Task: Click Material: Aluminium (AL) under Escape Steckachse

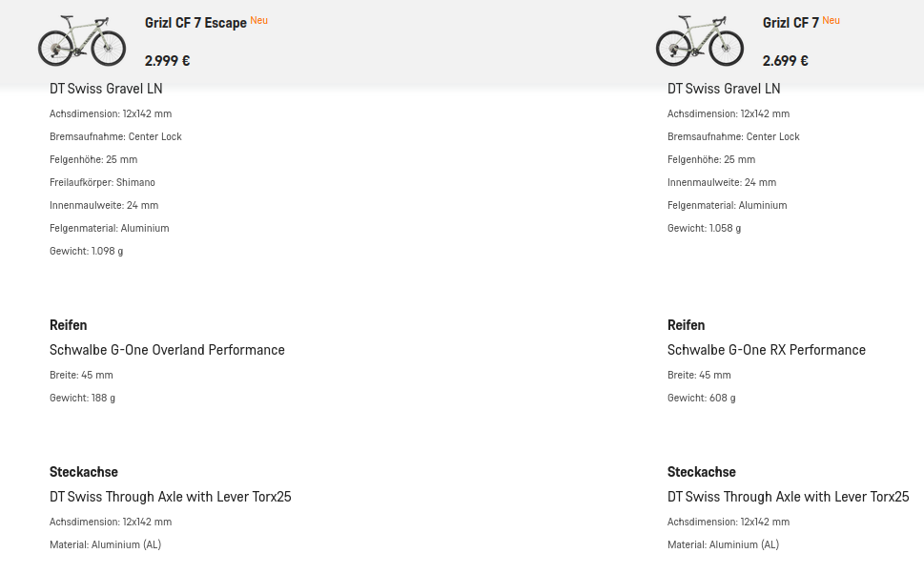Action: tap(105, 545)
